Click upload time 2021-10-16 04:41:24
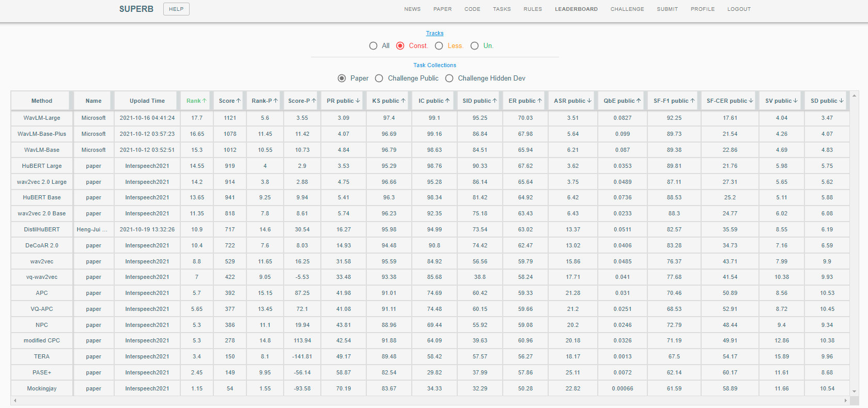868x408 pixels. point(147,118)
